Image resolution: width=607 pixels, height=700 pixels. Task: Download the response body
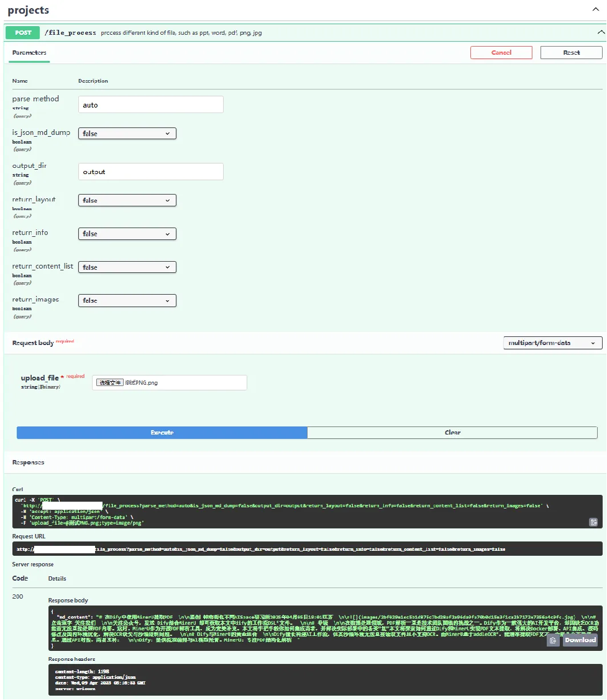point(580,640)
